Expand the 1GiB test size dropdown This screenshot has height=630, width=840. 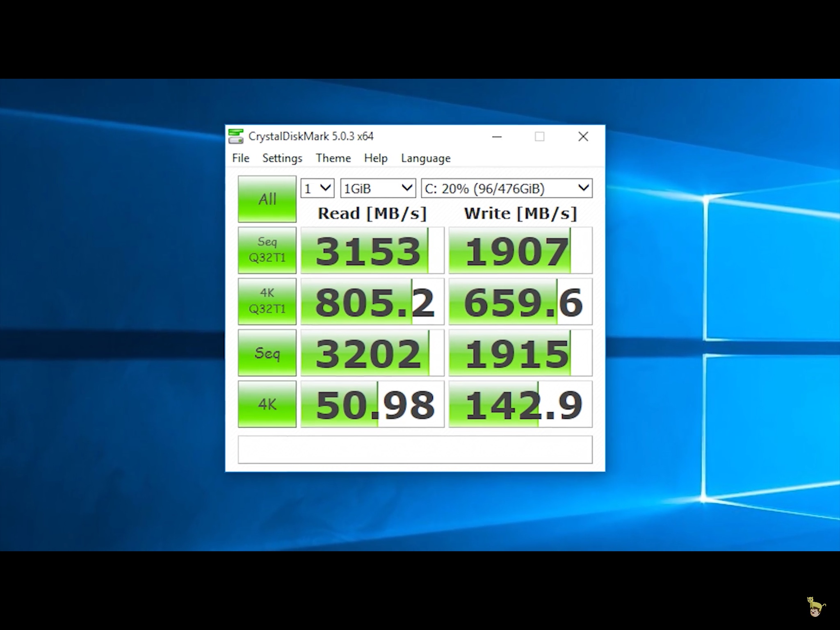378,188
